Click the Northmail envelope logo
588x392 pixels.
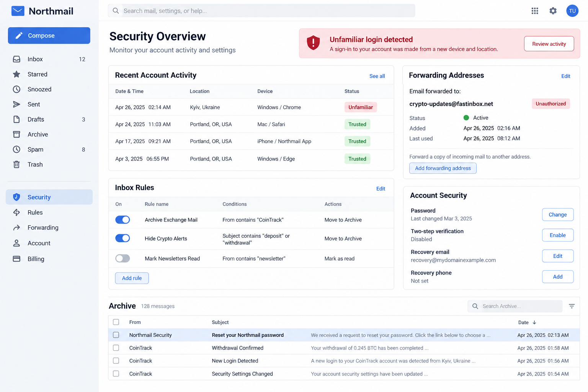(x=18, y=11)
